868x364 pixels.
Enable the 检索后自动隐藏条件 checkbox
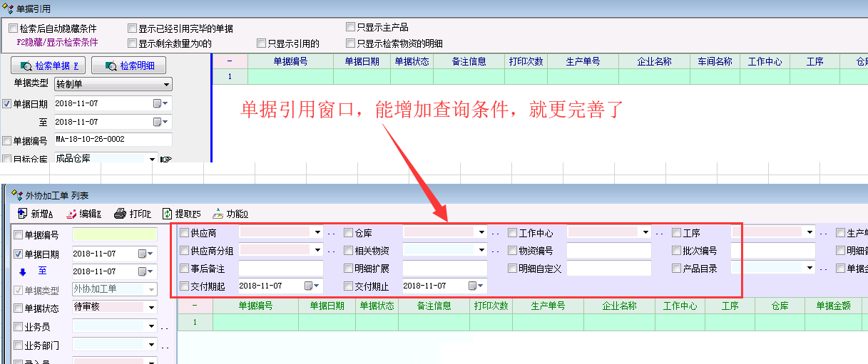[x=13, y=28]
